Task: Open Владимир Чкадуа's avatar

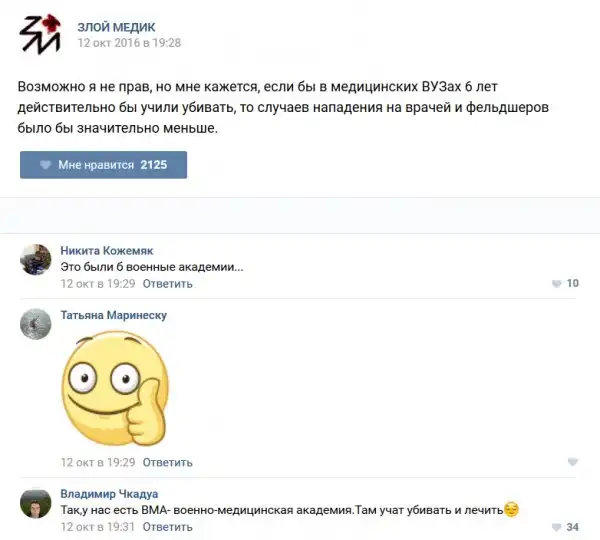Action: point(36,503)
